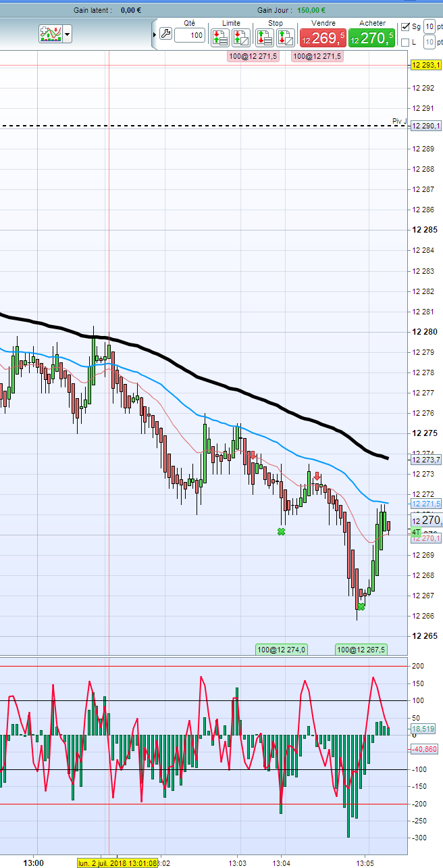Image resolution: width=443 pixels, height=868 pixels.
Task: Toggle the L checkbox
Action: (405, 43)
